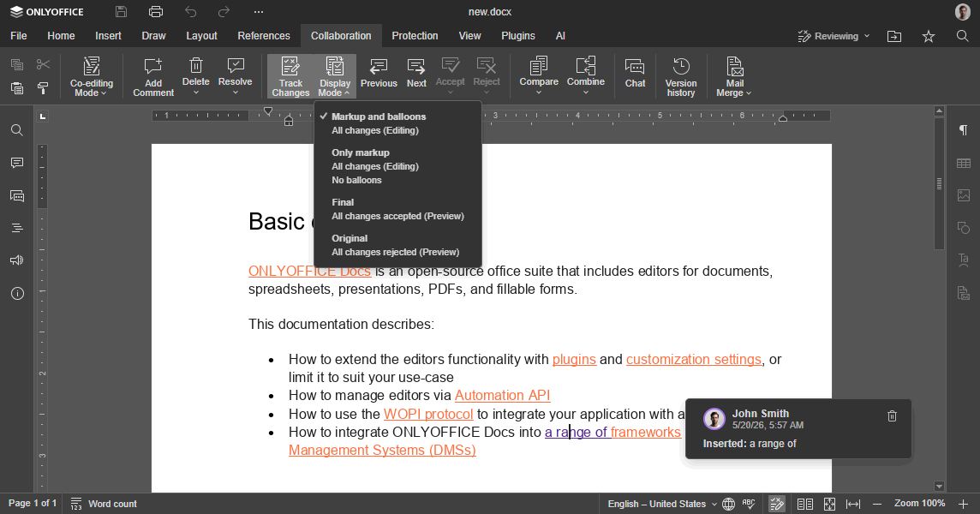The height and width of the screenshot is (514, 980).
Task: Click the Feedback megaphone icon
Action: pyautogui.click(x=17, y=260)
